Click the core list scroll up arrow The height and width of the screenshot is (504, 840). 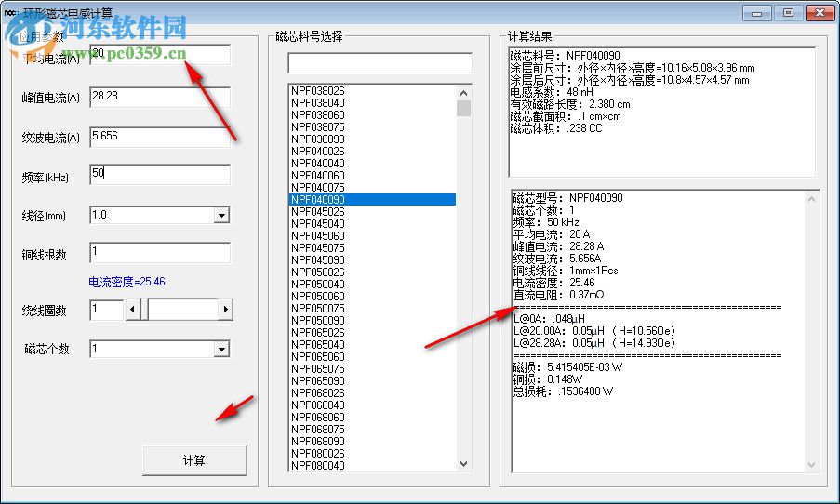(x=464, y=93)
